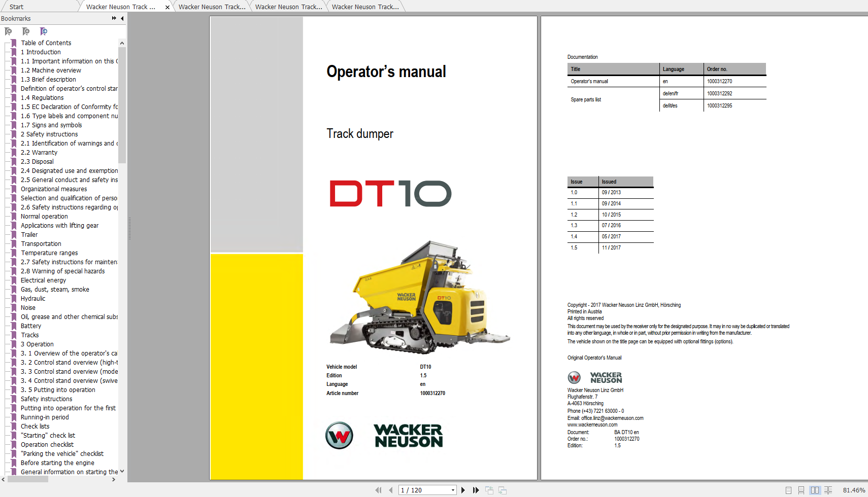The image size is (868, 497).
Task: Open the Trailer bookmark
Action: [x=29, y=235]
